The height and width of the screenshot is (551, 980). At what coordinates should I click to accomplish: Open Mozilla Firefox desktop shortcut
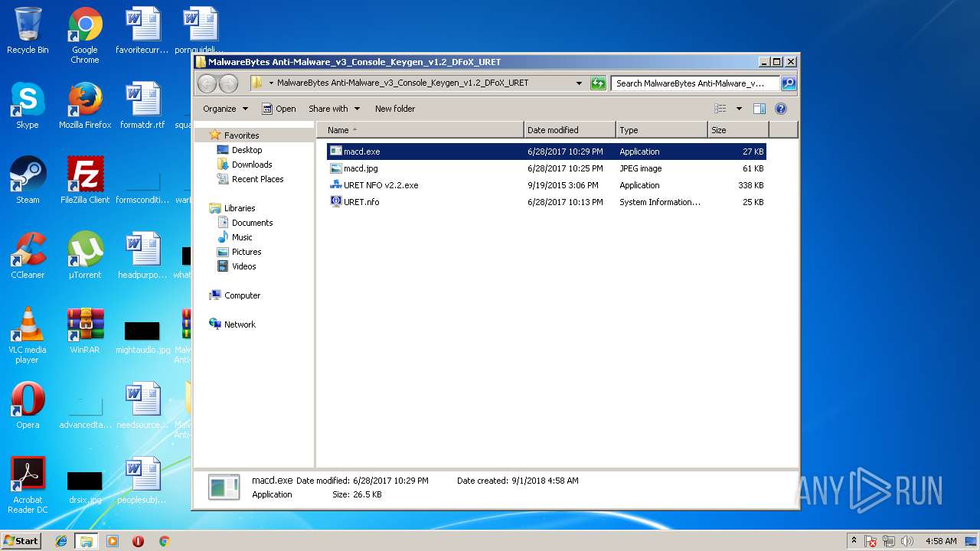pos(85,106)
